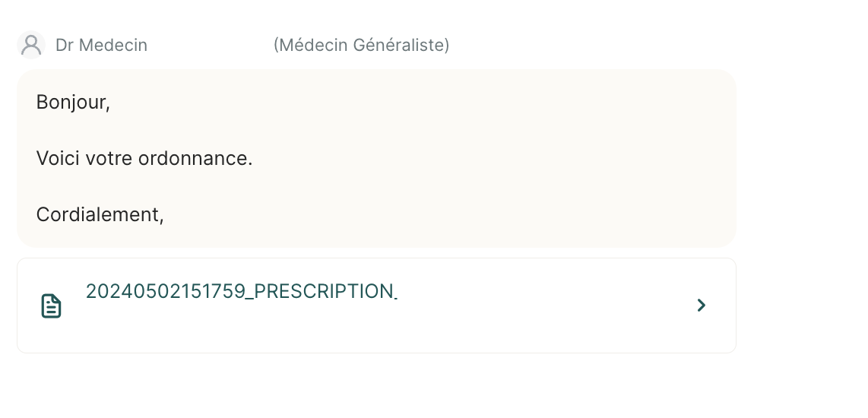
Task: Click the word 'Médecin' in parentheses
Action: (x=313, y=45)
